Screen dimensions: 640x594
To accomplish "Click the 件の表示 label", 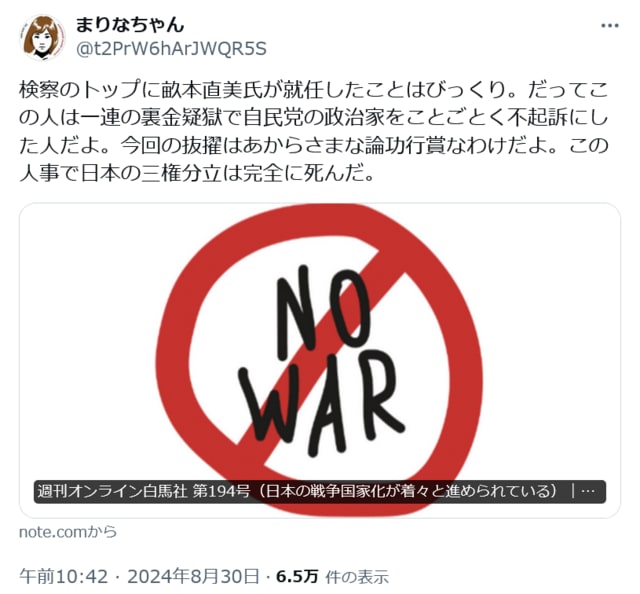I will [357, 577].
